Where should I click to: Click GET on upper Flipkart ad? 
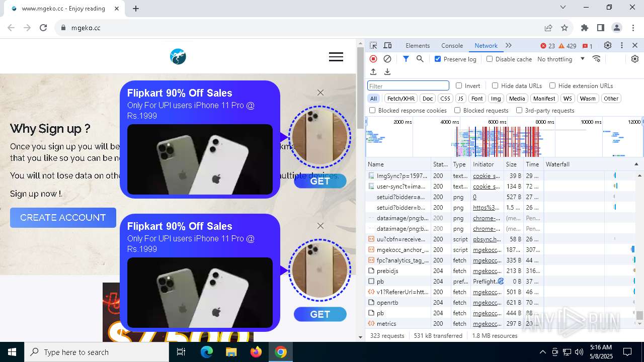point(320,181)
